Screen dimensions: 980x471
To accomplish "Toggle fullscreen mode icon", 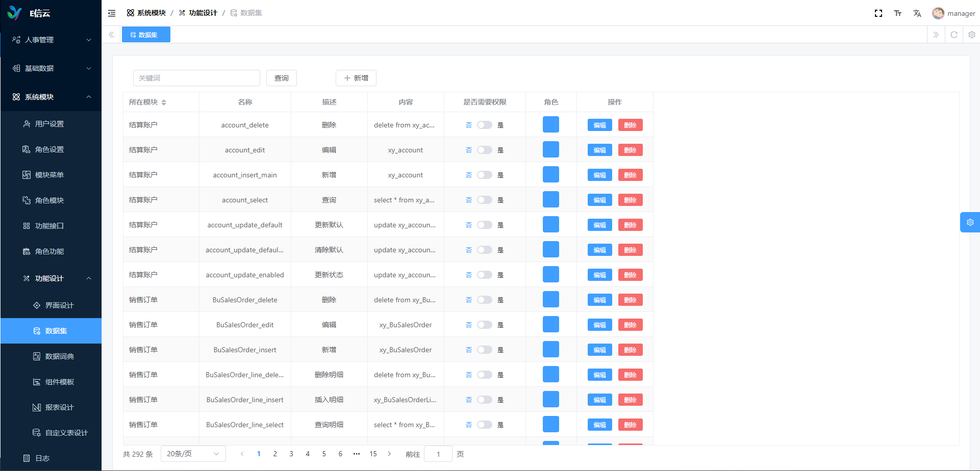I will click(x=878, y=13).
